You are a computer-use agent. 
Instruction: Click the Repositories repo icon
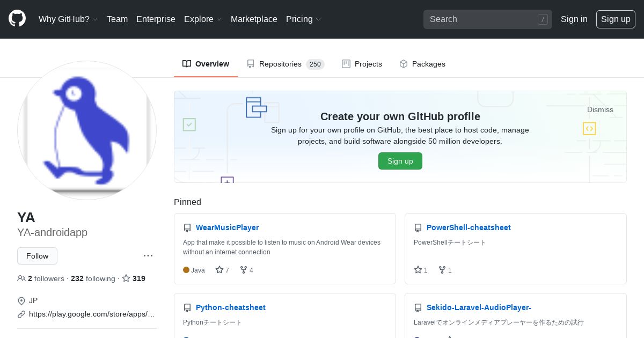[x=251, y=64]
